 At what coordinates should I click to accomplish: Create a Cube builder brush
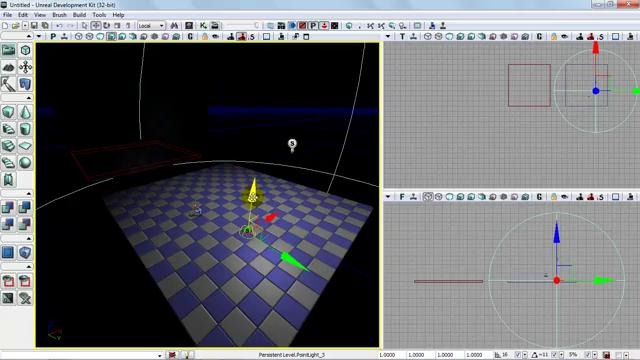pos(8,112)
